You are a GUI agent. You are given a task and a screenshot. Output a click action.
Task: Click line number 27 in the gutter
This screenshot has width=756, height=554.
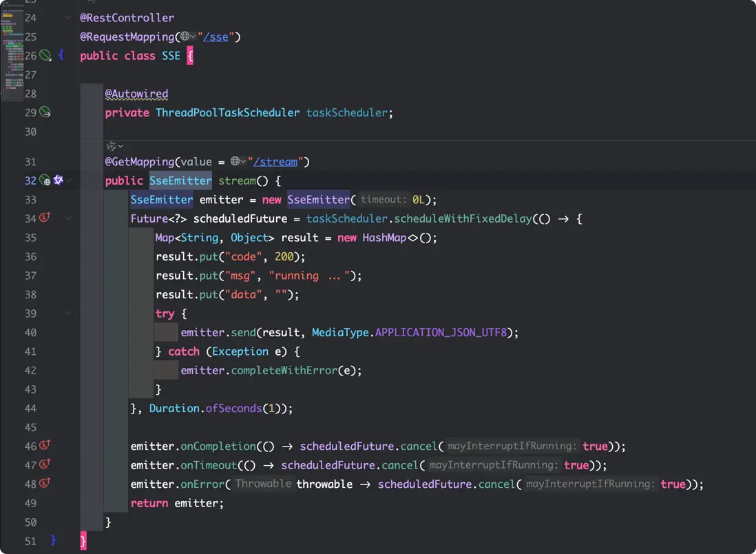[x=30, y=74]
